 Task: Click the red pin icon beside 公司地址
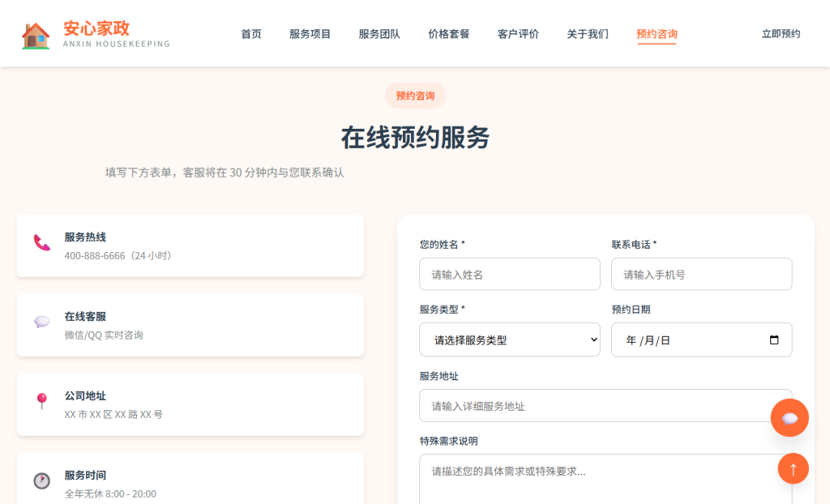click(42, 401)
